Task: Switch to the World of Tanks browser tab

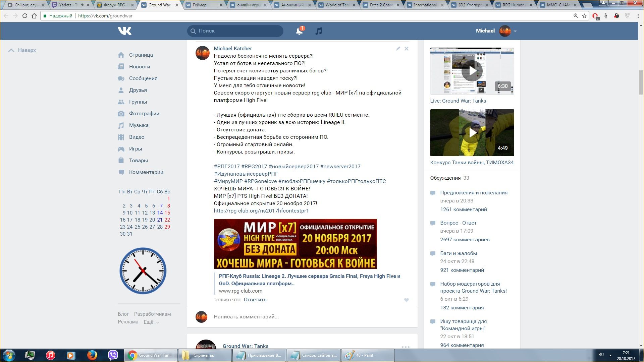Action: [337, 5]
